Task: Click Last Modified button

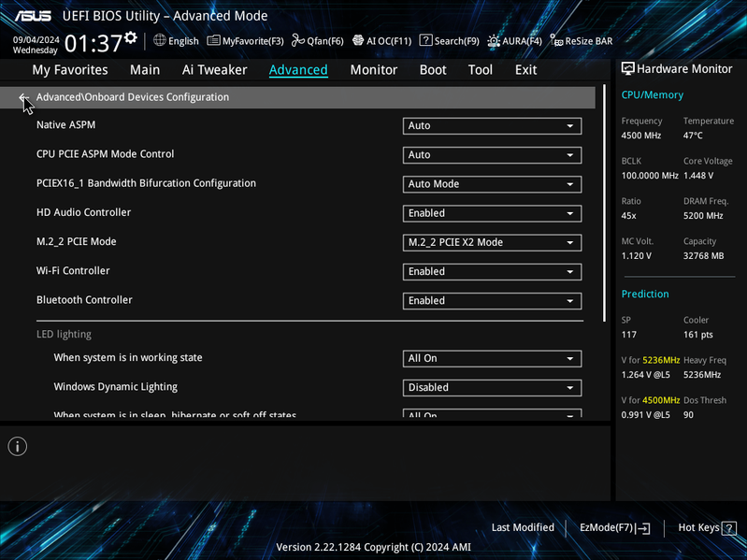Action: (x=523, y=527)
